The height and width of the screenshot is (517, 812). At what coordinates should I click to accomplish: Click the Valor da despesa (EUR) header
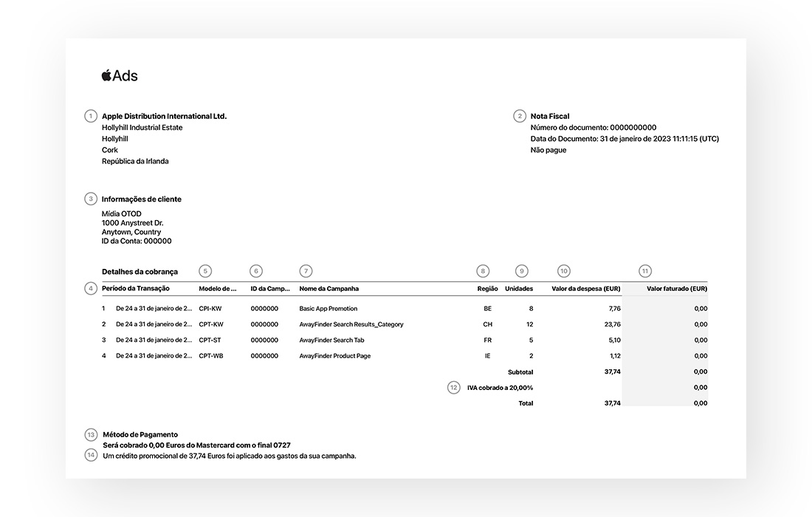585,289
